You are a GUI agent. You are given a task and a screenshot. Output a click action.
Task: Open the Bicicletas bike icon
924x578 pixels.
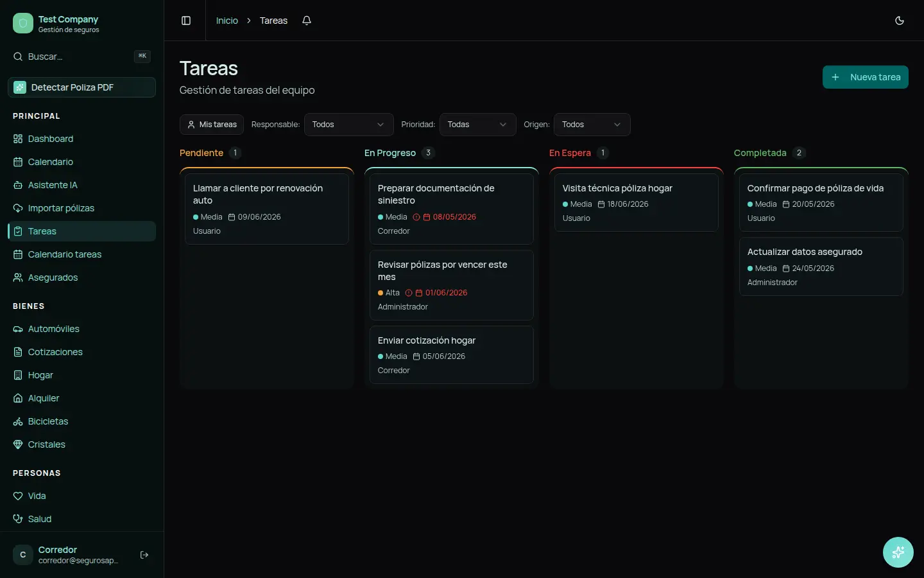[18, 421]
